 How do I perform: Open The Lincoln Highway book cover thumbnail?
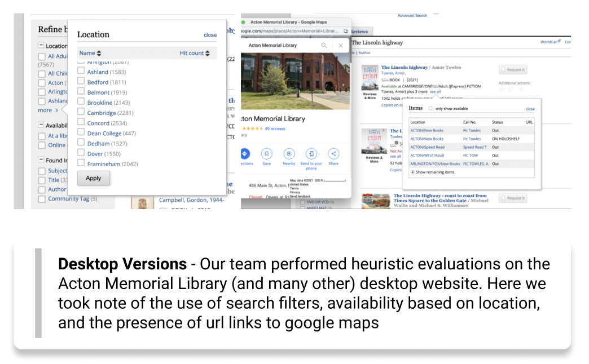click(x=370, y=78)
